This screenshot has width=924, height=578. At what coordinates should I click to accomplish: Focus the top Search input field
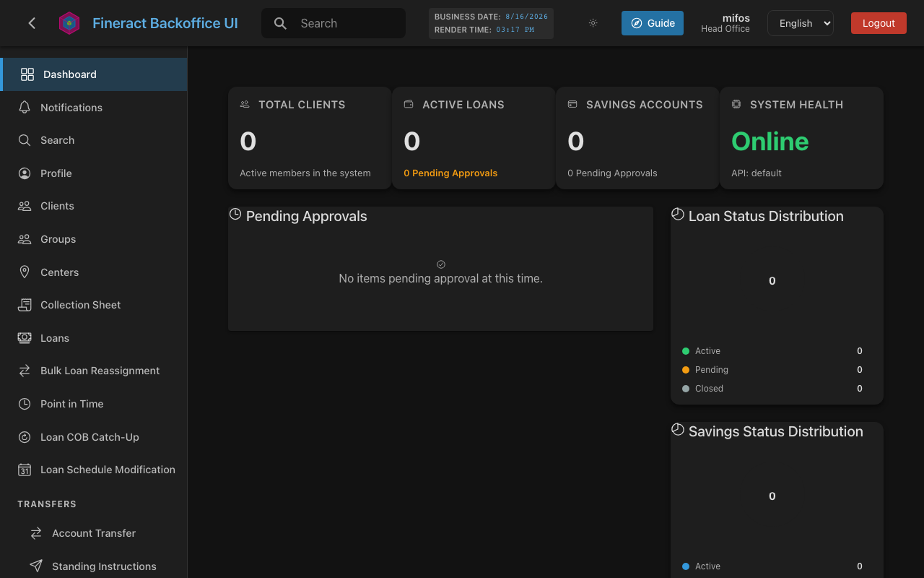click(x=334, y=23)
